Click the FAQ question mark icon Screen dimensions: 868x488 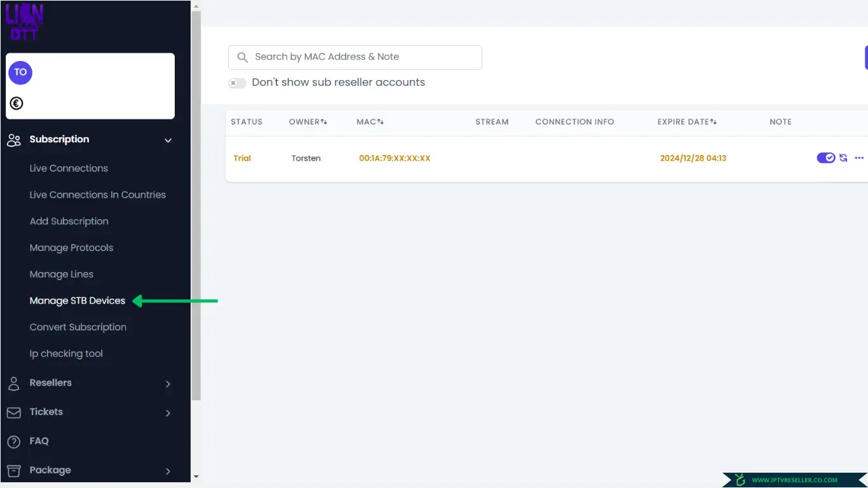pos(13,442)
